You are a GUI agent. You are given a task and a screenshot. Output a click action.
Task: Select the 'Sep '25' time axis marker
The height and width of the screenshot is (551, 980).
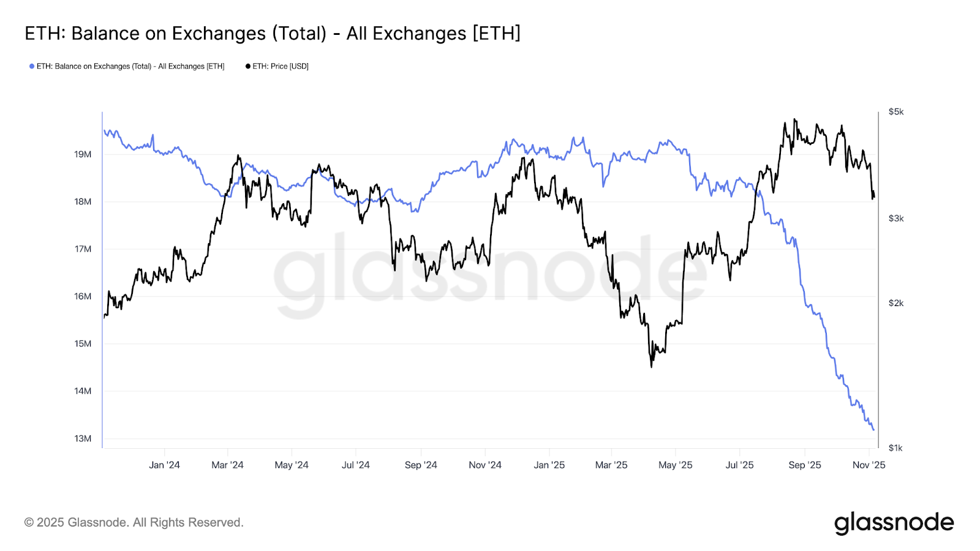tap(805, 465)
